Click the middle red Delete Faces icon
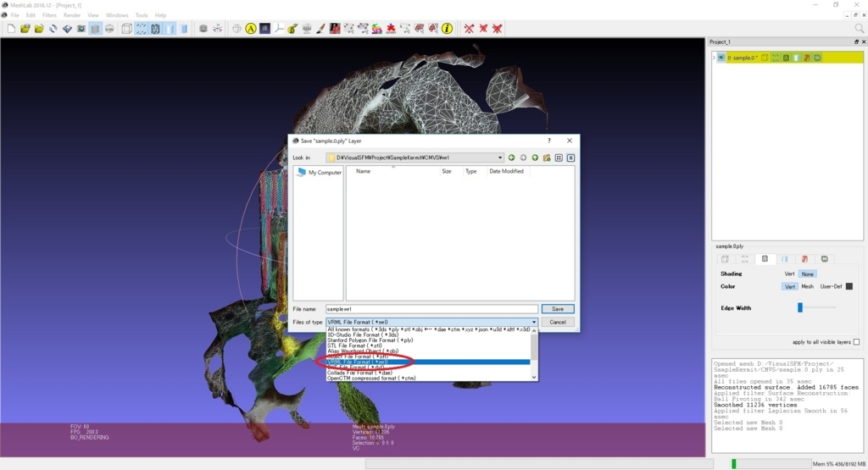 (x=483, y=29)
